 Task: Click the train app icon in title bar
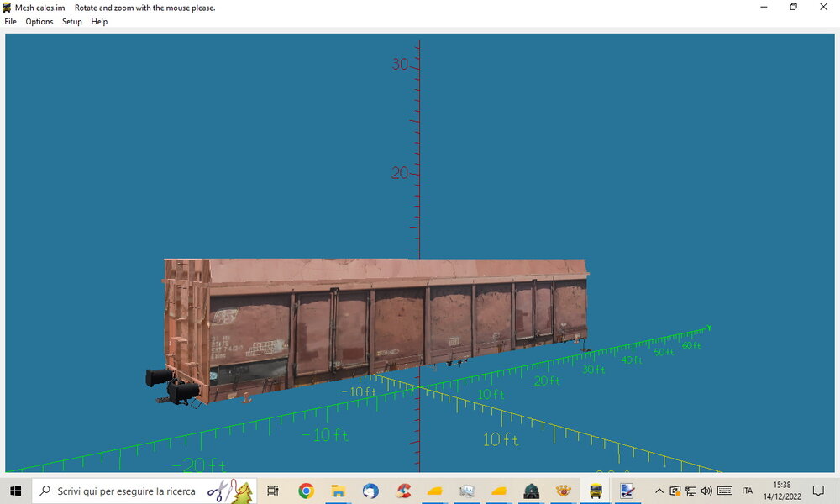point(7,8)
